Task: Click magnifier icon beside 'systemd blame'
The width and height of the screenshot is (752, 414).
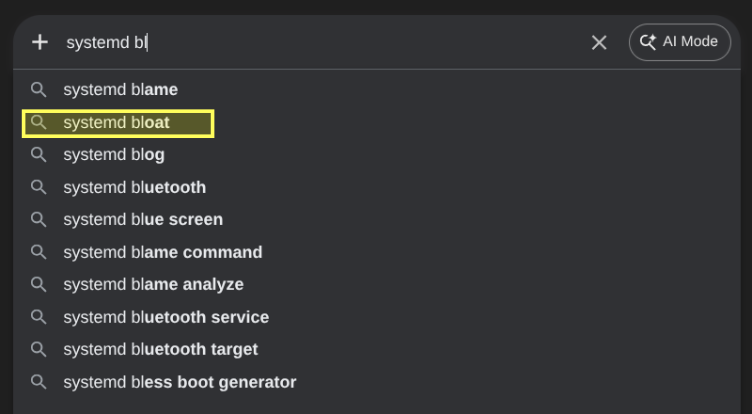Action: pos(39,90)
